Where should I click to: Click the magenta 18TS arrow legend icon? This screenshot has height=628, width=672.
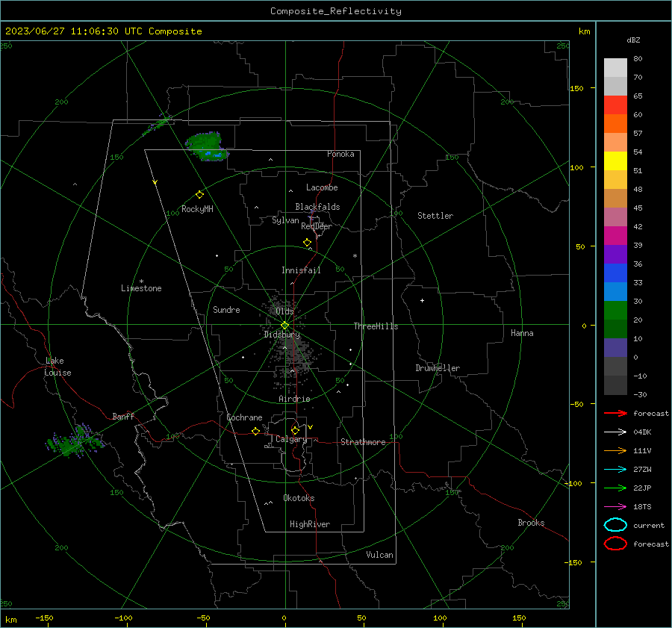point(615,507)
